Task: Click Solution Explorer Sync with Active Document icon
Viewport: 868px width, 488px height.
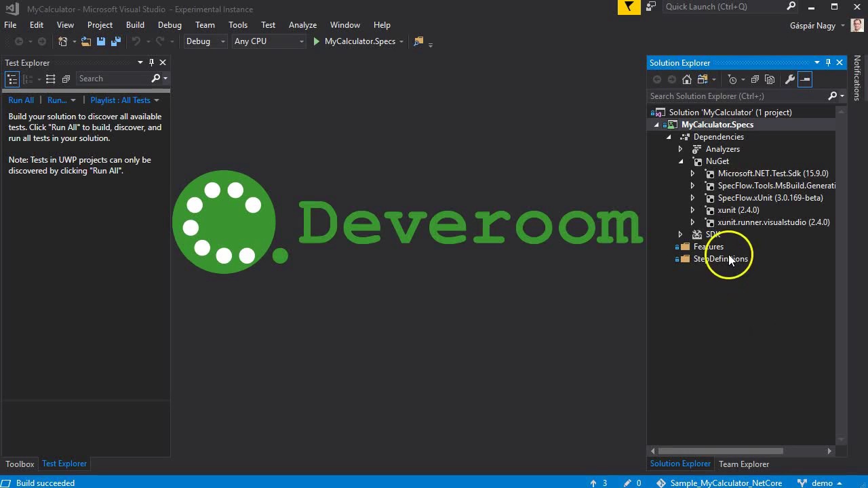Action: tap(703, 79)
